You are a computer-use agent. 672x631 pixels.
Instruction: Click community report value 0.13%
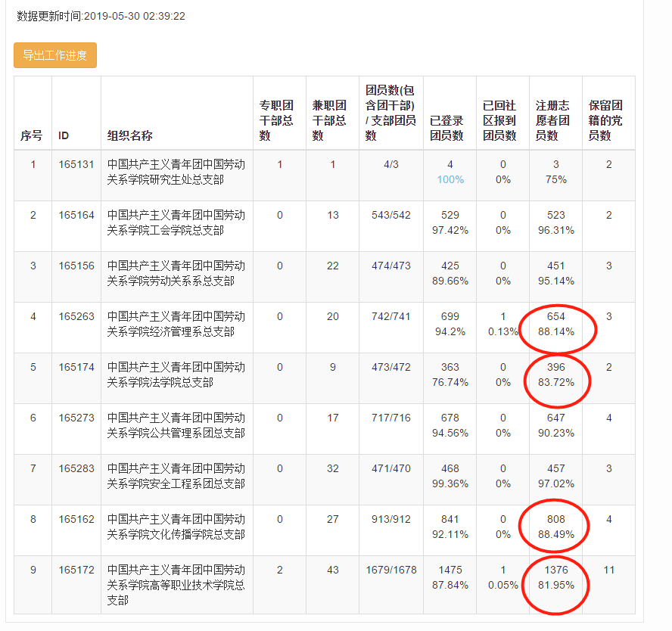(x=503, y=331)
